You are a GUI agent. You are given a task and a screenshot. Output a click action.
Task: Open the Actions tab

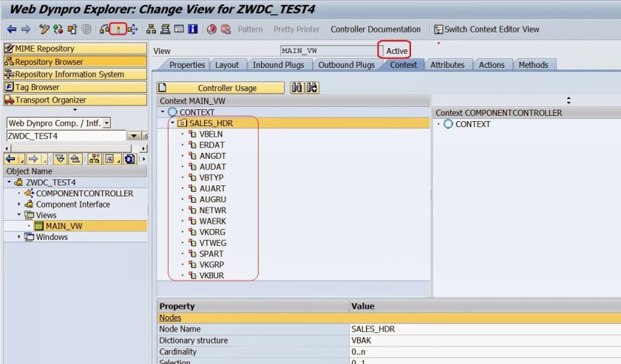[492, 65]
